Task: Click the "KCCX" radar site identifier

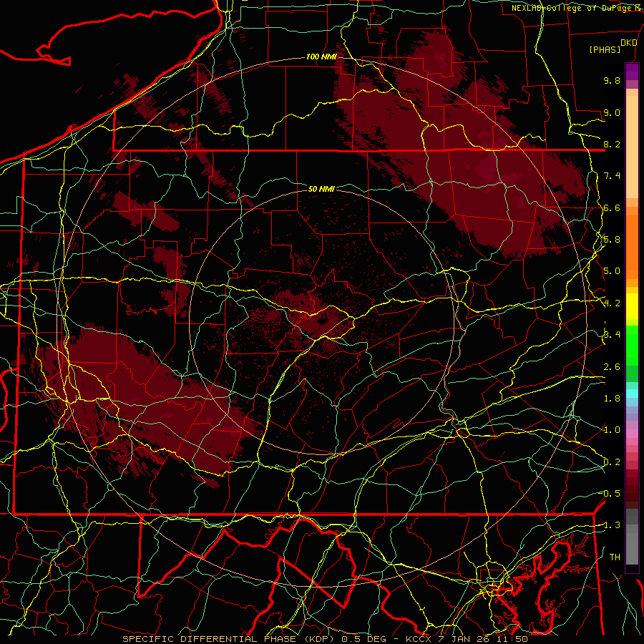Action: (x=419, y=639)
